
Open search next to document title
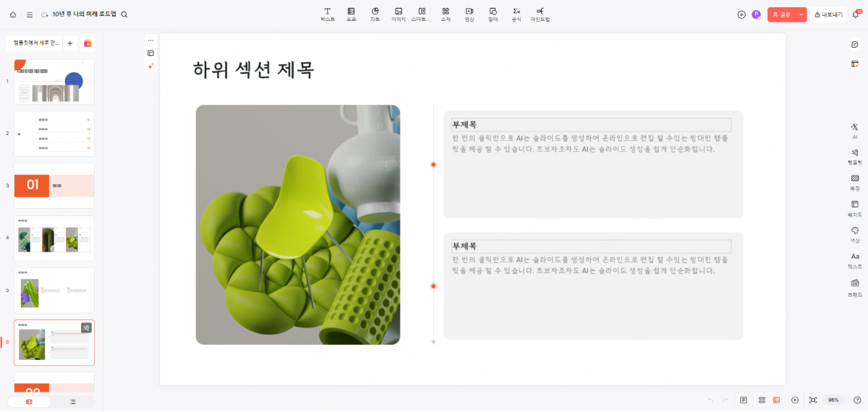124,14
